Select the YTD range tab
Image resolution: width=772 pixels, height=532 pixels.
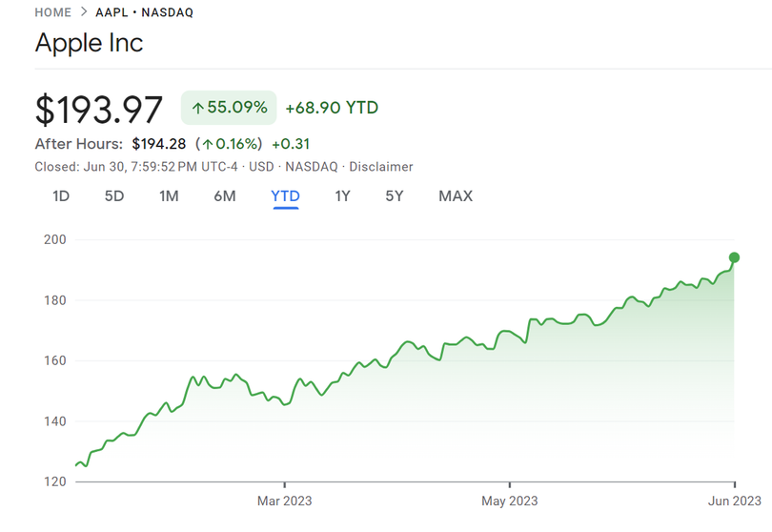coord(286,196)
